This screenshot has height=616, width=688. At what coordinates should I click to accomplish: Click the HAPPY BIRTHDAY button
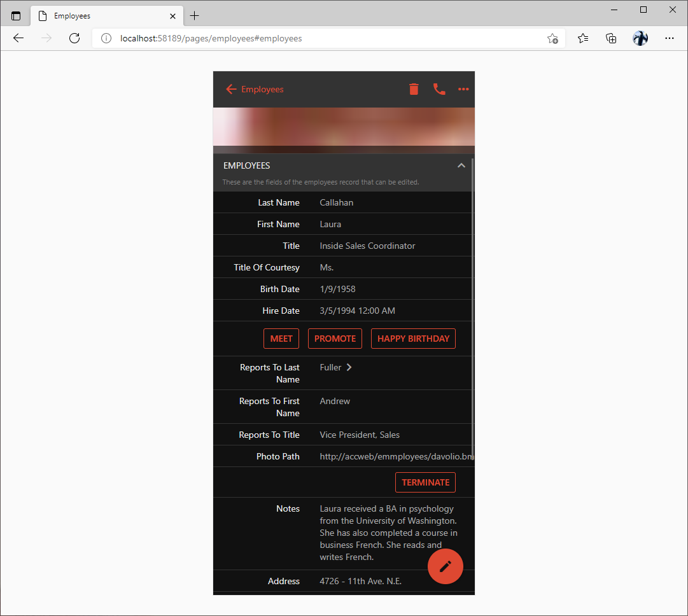click(413, 339)
